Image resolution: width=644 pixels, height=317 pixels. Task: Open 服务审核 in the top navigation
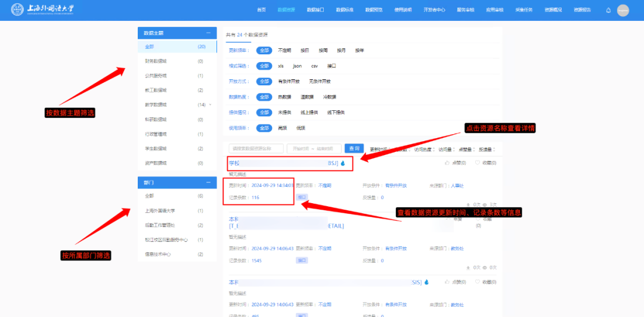[x=465, y=10]
